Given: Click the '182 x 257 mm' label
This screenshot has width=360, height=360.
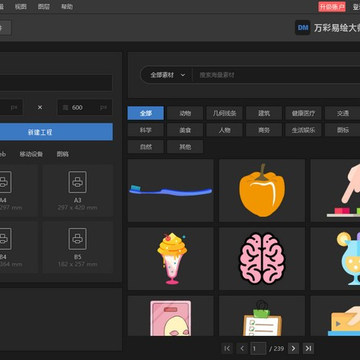Looking at the screenshot, I should pyautogui.click(x=77, y=264).
